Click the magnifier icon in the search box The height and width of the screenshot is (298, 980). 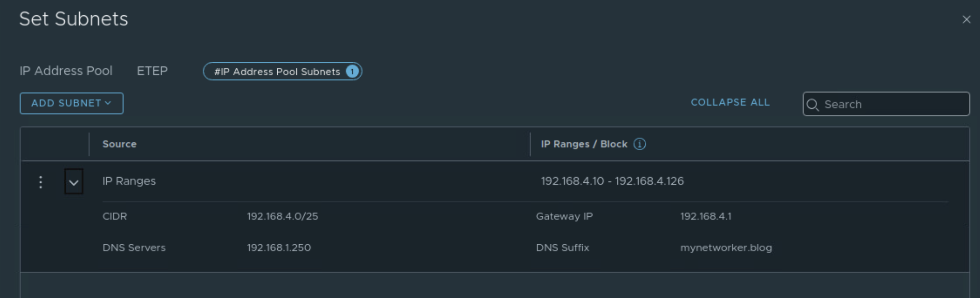click(x=813, y=105)
